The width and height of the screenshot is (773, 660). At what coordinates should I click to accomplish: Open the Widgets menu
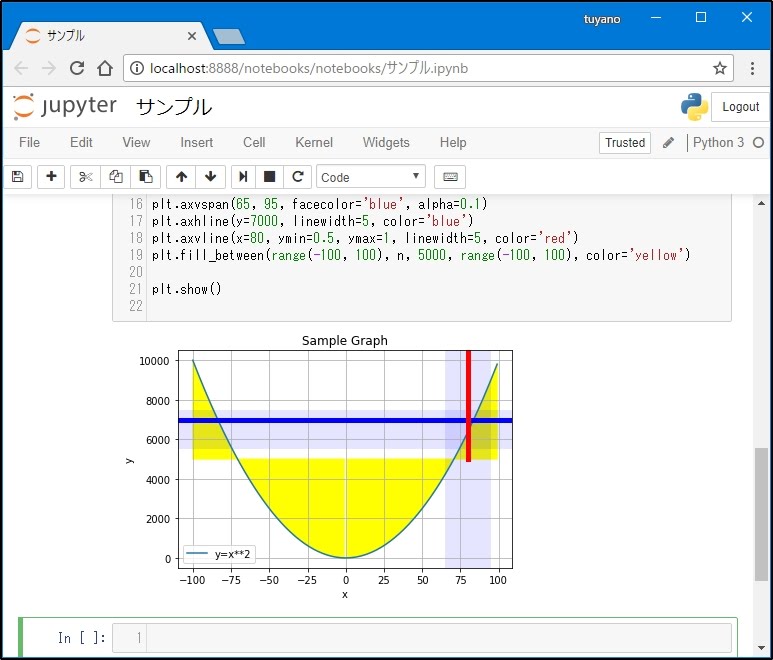tap(386, 143)
